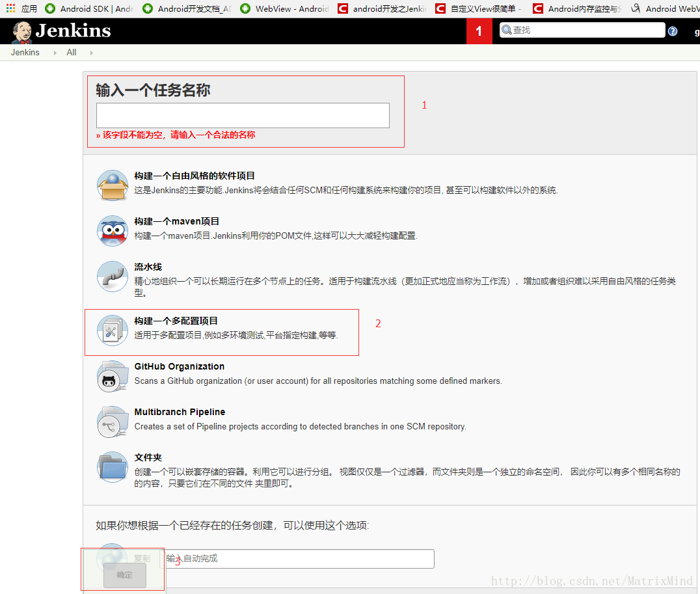Open WebView - Android bookmark
The height and width of the screenshot is (594, 700).
(x=284, y=8)
